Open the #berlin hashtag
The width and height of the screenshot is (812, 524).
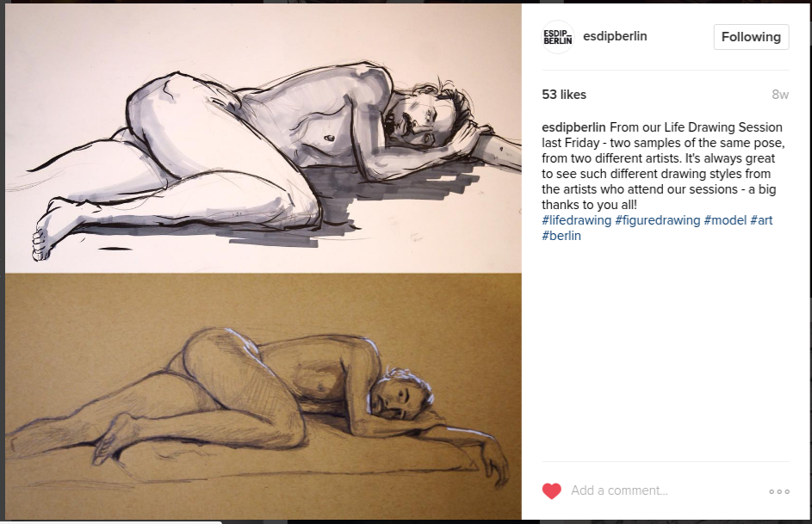pos(561,236)
